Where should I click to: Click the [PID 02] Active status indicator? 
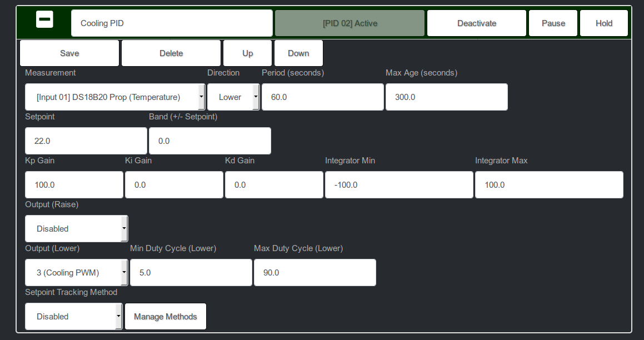point(350,23)
